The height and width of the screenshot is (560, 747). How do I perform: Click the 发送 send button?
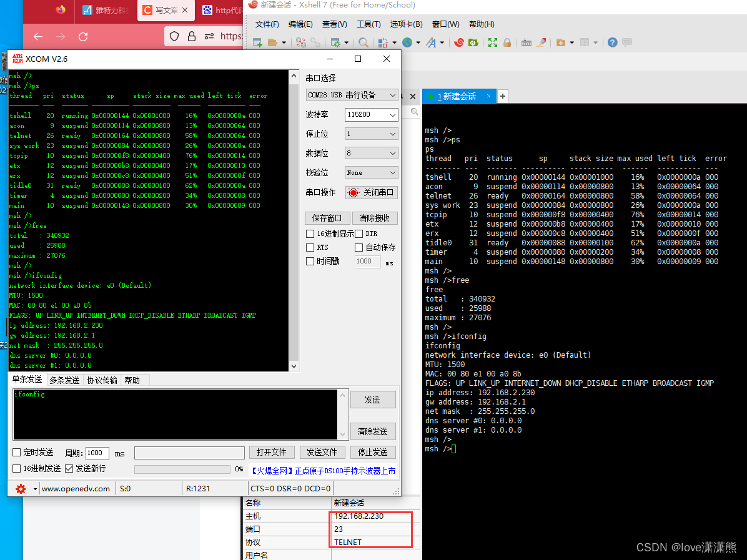373,400
